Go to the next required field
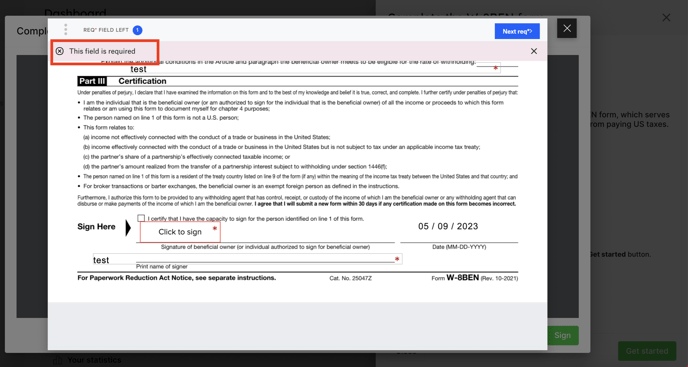The width and height of the screenshot is (688, 367). (x=517, y=31)
